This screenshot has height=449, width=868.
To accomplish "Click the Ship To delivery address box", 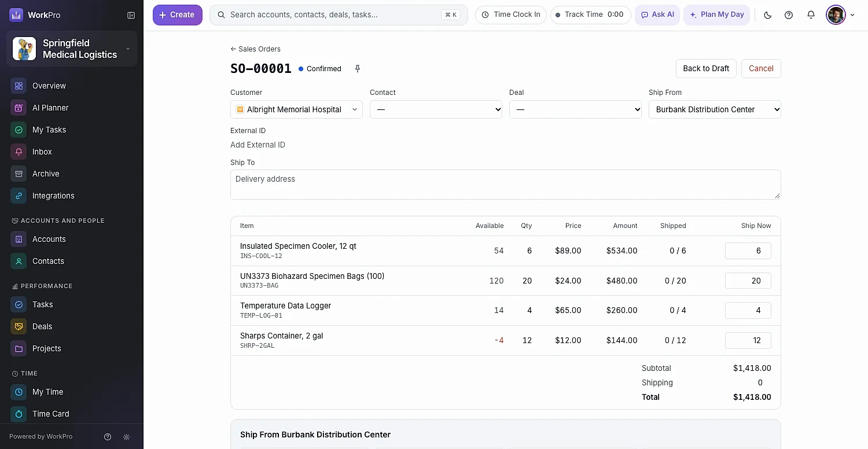I will point(506,185).
